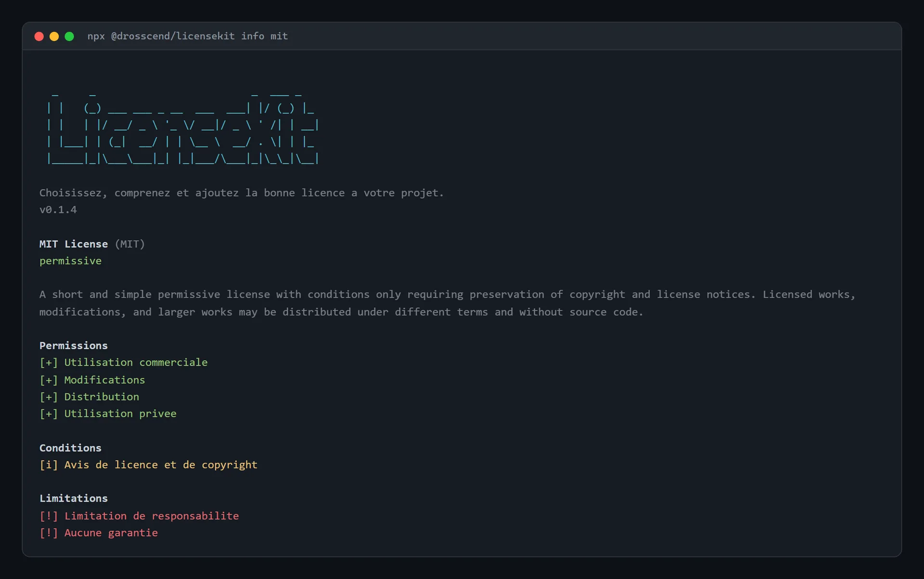Click the description line starting 'A short and simple'
The width and height of the screenshot is (924, 579).
coord(448,294)
